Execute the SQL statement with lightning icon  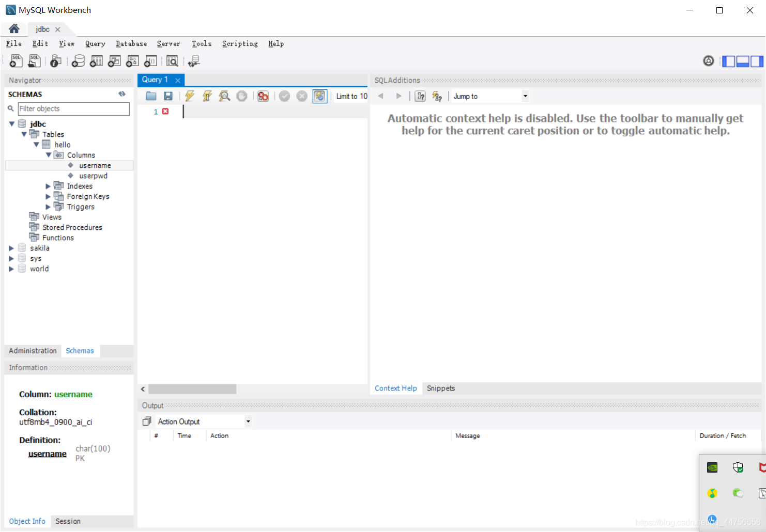point(190,96)
